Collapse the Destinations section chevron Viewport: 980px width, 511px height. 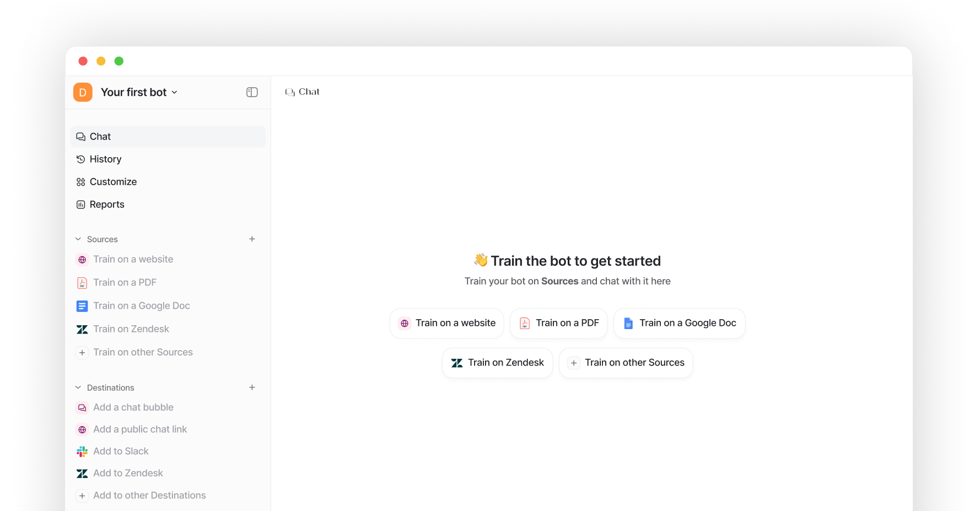(x=78, y=388)
